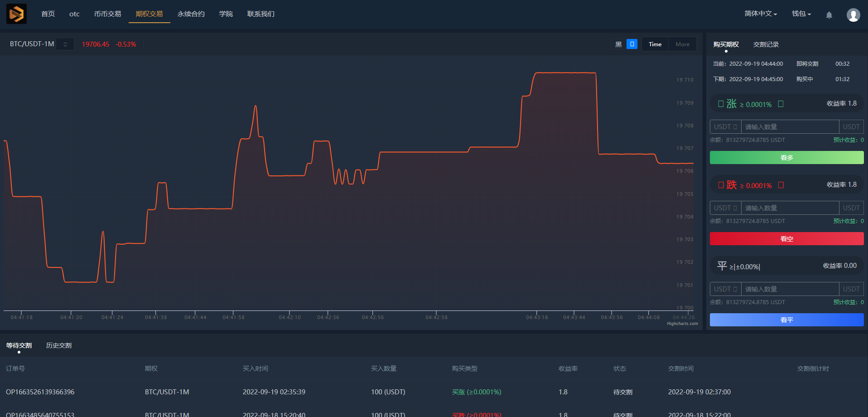This screenshot has height=417, width=868.
Task: Click the exchange logo in the header
Action: point(16,14)
